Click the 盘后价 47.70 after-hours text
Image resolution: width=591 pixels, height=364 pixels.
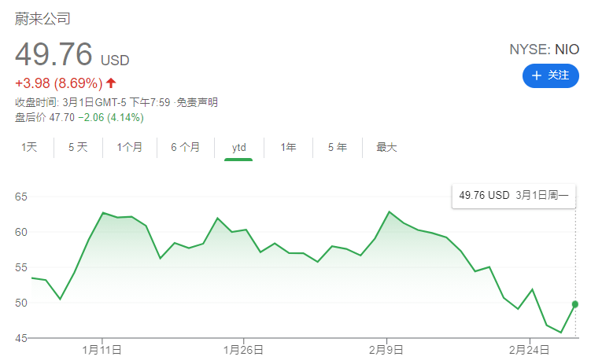[45, 117]
